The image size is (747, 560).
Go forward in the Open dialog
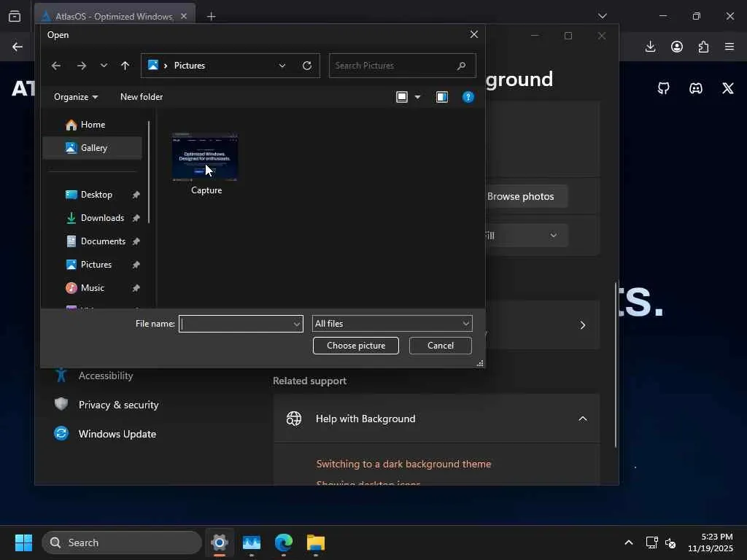82,66
